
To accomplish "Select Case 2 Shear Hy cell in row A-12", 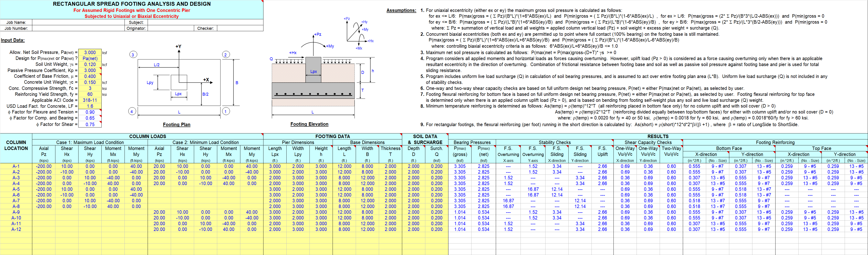I will 206,229.
